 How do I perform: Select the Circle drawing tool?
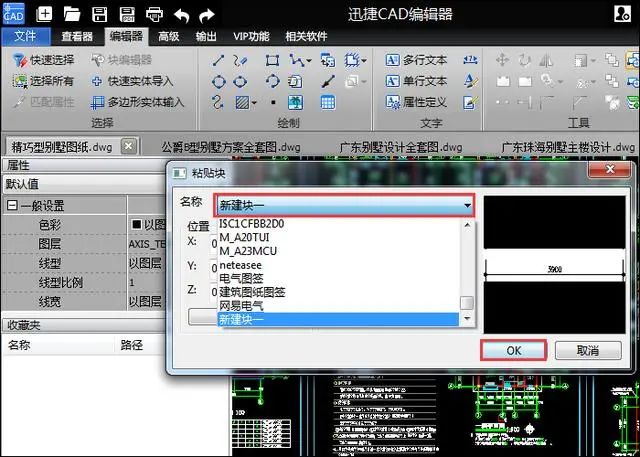coord(218,82)
